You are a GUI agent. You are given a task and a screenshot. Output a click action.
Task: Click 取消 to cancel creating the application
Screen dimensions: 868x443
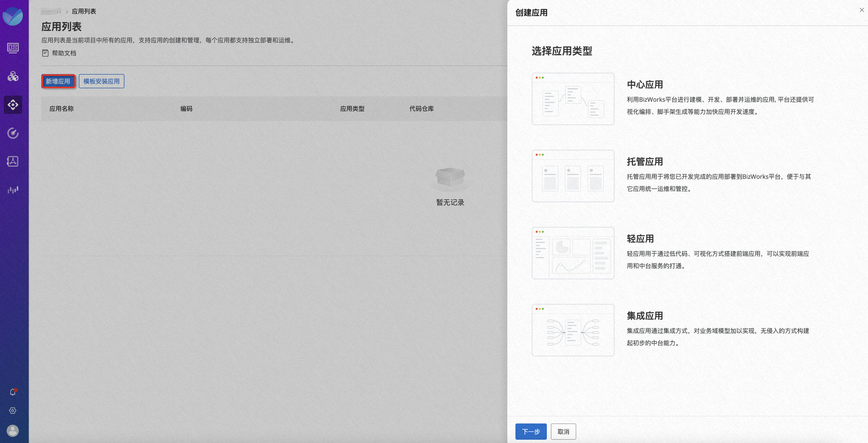pos(563,432)
